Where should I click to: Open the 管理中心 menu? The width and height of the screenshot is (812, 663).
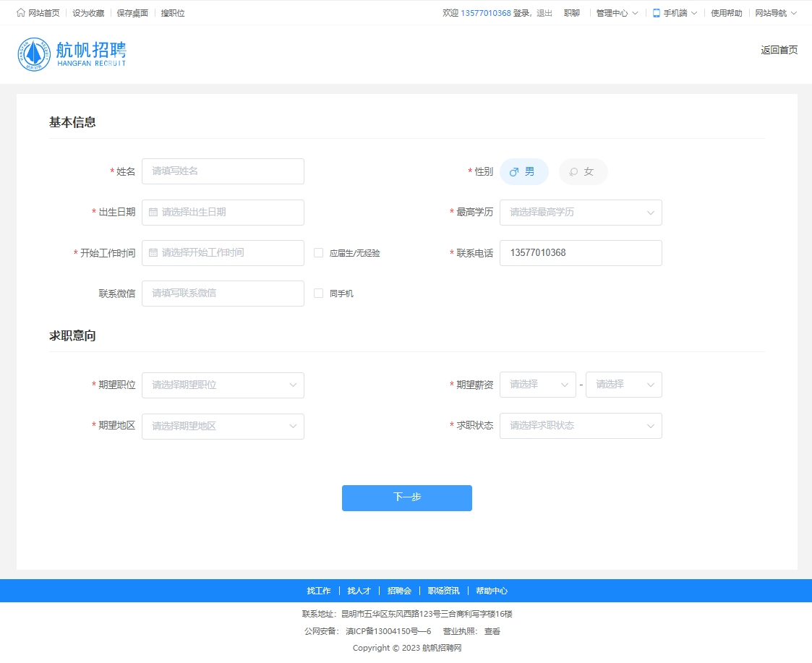(617, 13)
